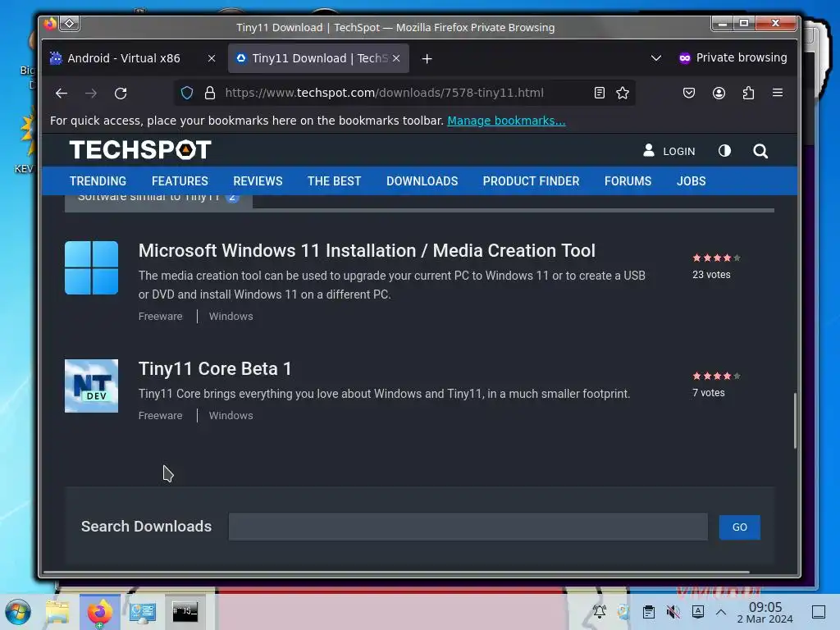Screen dimensions: 840x630
Task: Click the muted volume tray icon
Action: tap(673, 612)
